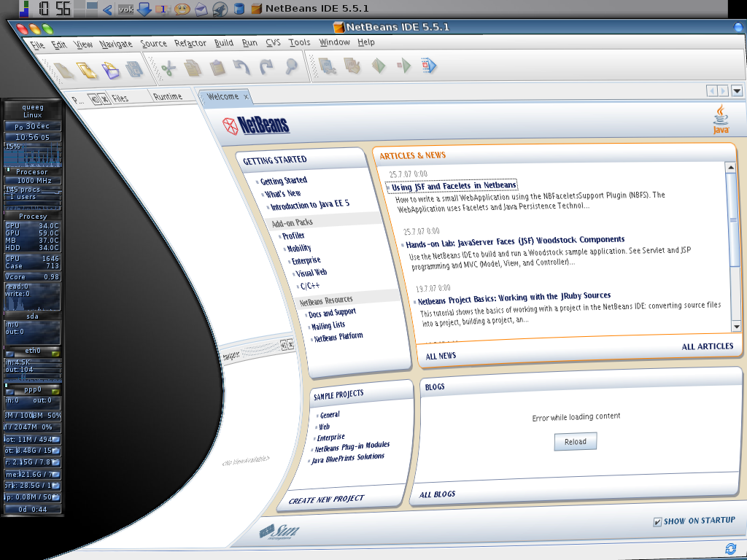Open the Window menu

pyautogui.click(x=334, y=42)
